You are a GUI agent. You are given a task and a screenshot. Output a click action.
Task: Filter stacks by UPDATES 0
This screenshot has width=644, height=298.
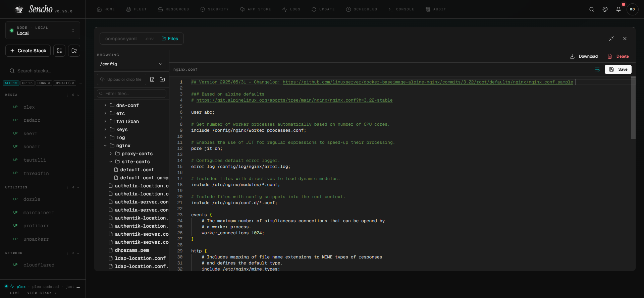pos(64,83)
